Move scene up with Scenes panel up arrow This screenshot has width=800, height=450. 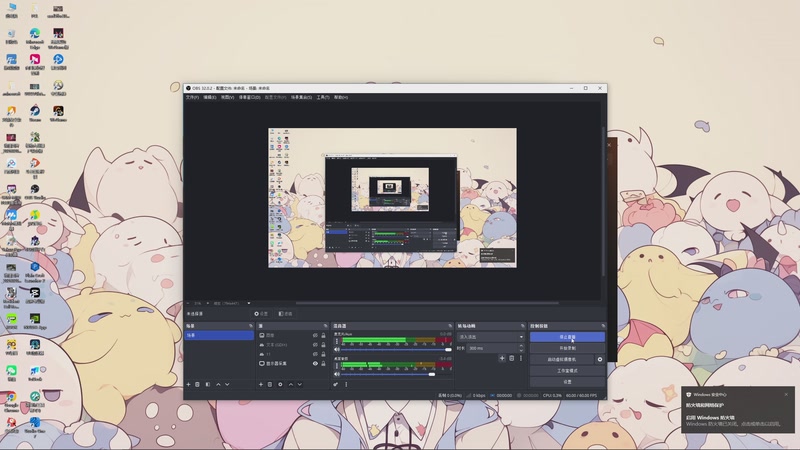[x=218, y=384]
